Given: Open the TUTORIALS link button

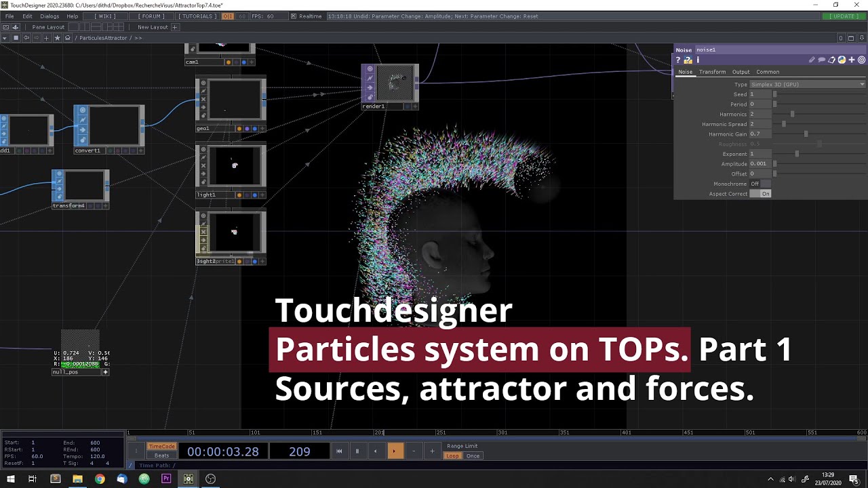Looking at the screenshot, I should [197, 16].
